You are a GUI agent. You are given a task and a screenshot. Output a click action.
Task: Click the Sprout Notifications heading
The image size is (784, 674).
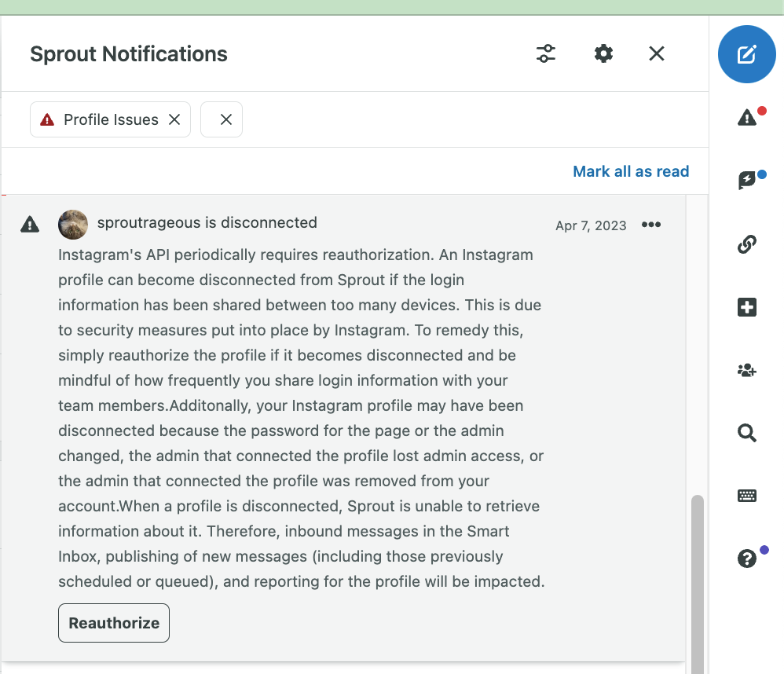coord(129,54)
